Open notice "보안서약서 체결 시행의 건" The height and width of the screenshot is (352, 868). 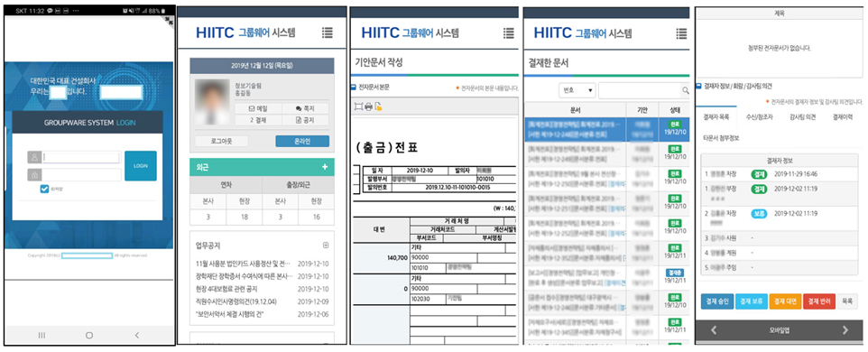[x=230, y=314]
